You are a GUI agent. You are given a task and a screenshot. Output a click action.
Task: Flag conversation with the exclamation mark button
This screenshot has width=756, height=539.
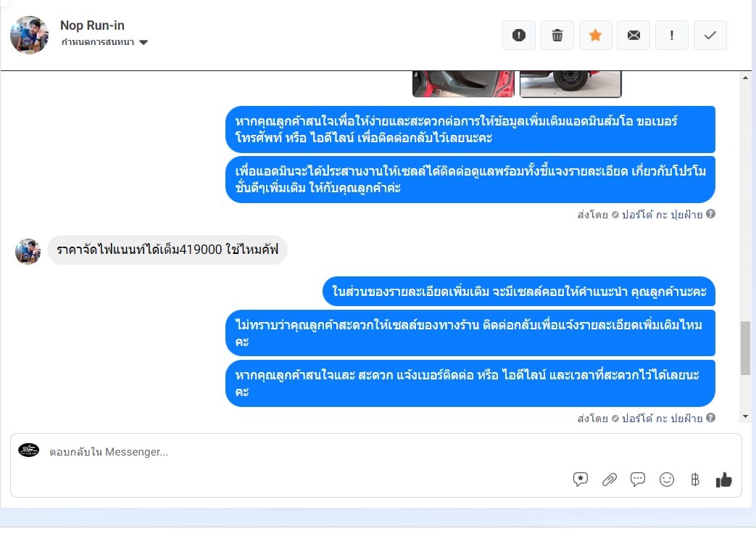pyautogui.click(x=672, y=36)
